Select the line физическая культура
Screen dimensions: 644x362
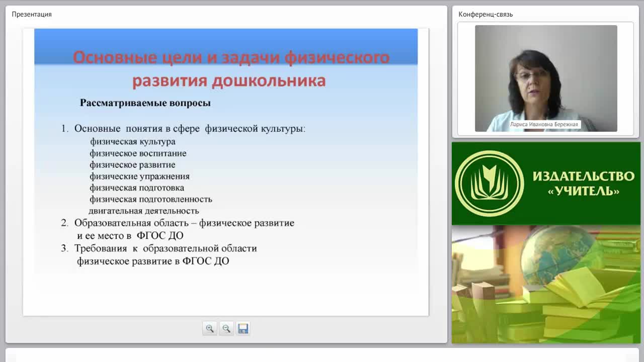[132, 142]
